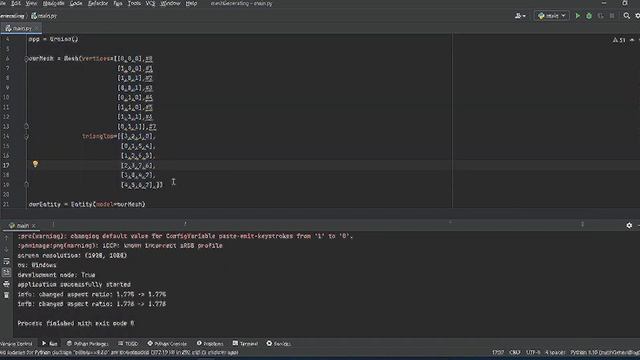The width and height of the screenshot is (640, 360).
Task: Open the Python Packages tool window
Action: (87, 344)
